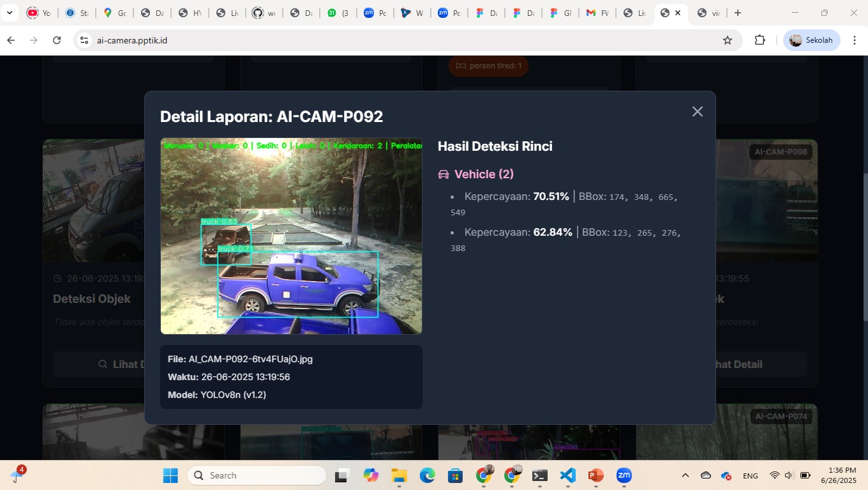Select the 62.84% confidence detection entry
The height and width of the screenshot is (490, 868).
[565, 240]
